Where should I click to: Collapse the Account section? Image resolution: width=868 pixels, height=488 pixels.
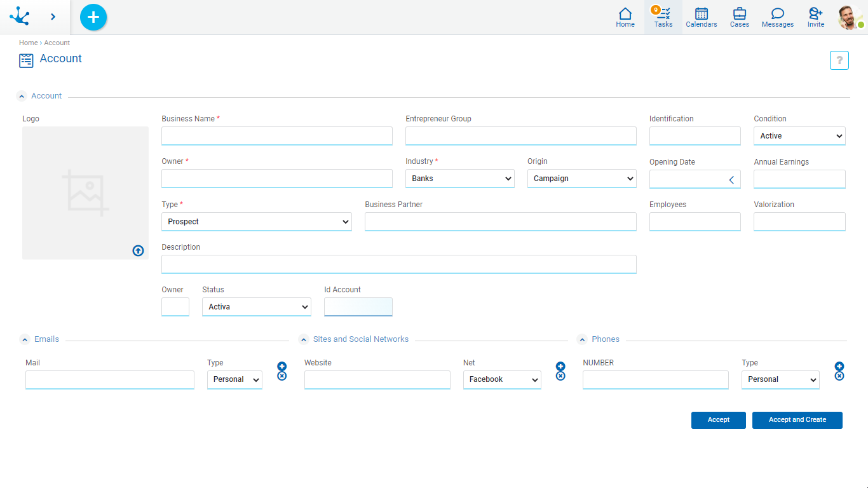[22, 97]
